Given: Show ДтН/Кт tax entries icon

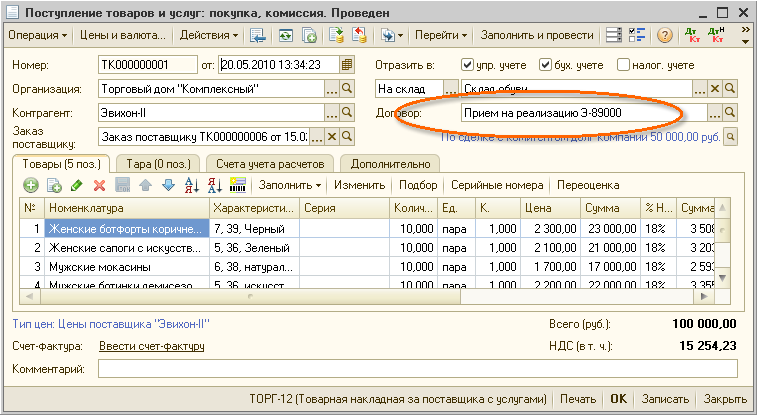Looking at the screenshot, I should [715, 35].
